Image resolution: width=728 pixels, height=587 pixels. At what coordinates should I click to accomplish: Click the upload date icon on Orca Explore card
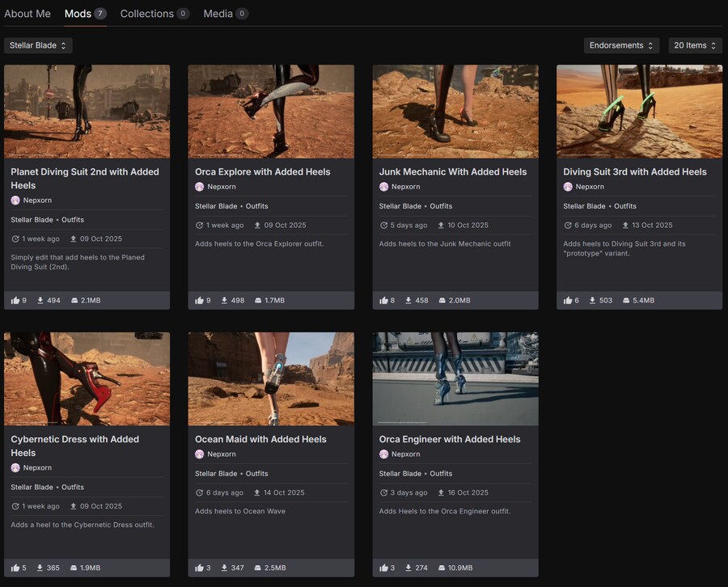[x=257, y=226]
